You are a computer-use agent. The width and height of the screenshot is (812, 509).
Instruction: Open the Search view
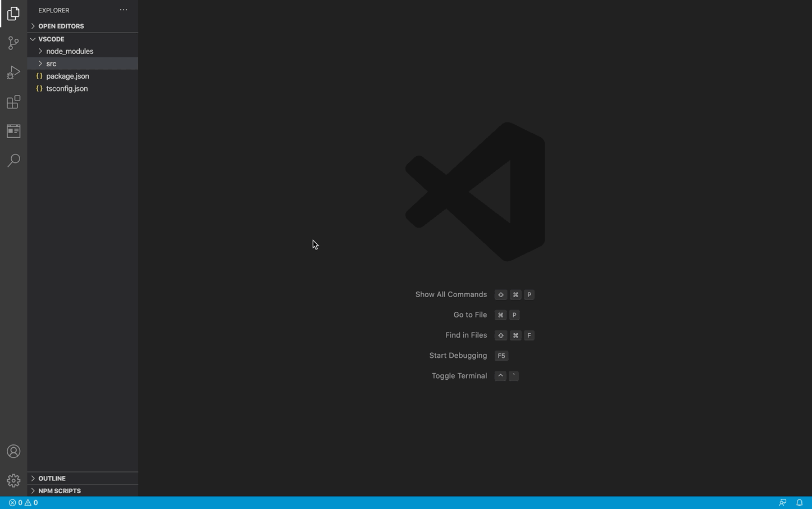pyautogui.click(x=13, y=161)
